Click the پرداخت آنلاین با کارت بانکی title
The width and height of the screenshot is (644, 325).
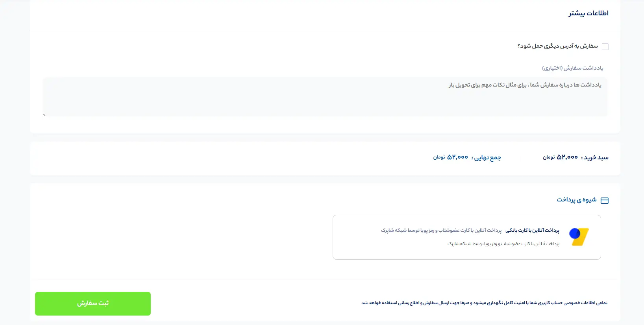coord(532,230)
